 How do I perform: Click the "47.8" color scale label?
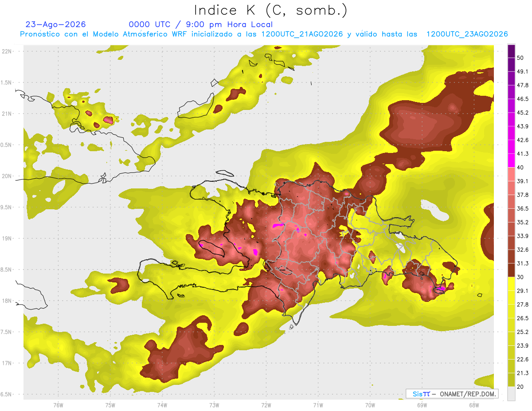[523, 85]
